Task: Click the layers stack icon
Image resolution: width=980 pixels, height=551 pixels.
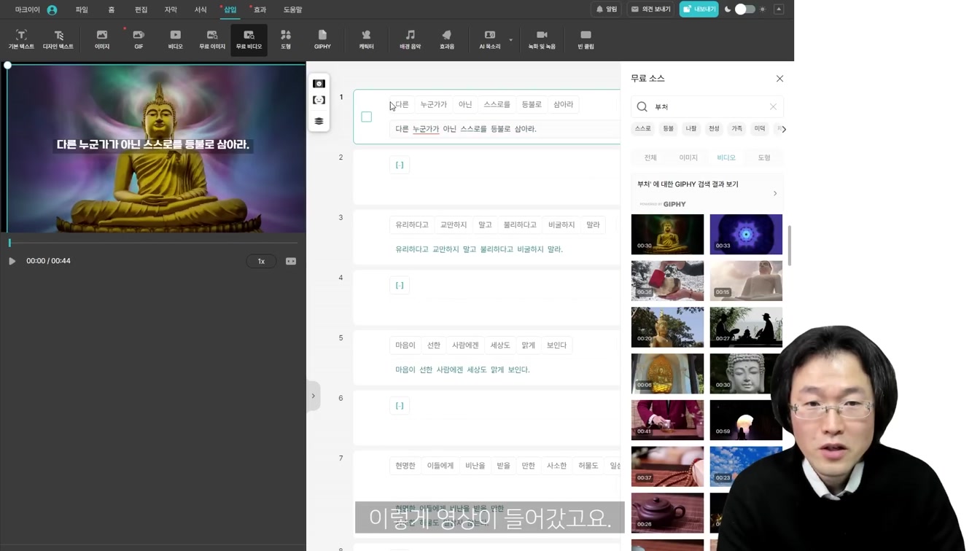Action: [x=319, y=121]
